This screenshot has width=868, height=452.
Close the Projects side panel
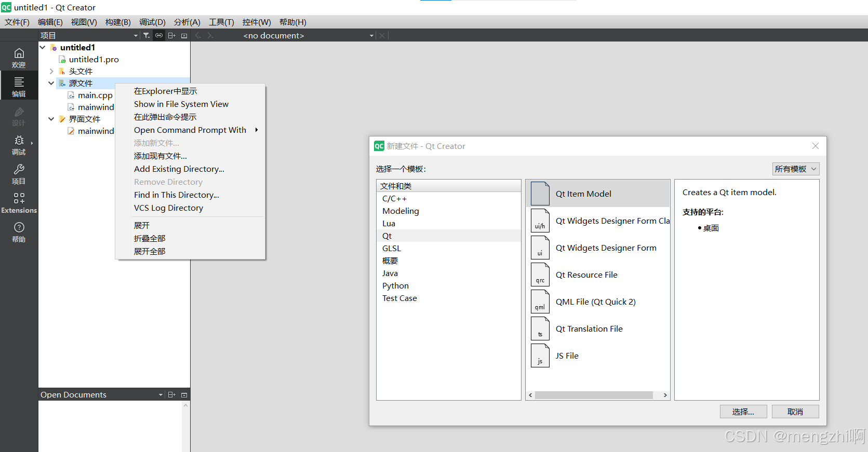pyautogui.click(x=184, y=35)
